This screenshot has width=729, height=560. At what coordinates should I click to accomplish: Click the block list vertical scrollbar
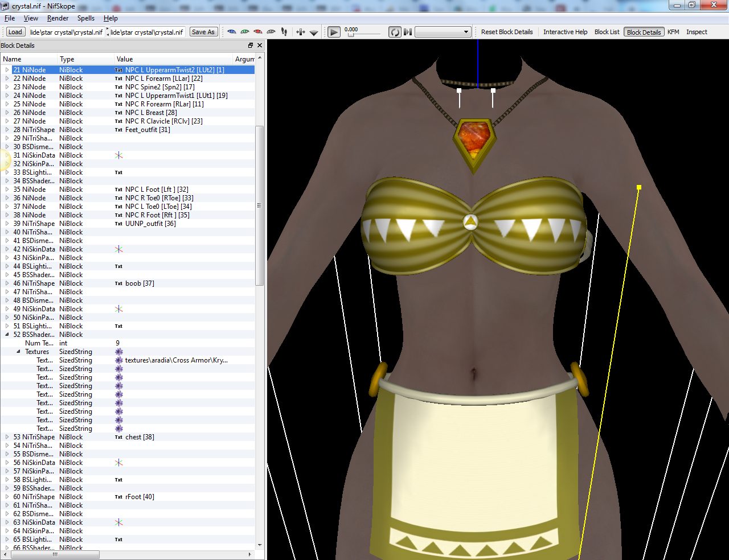pyautogui.click(x=260, y=205)
